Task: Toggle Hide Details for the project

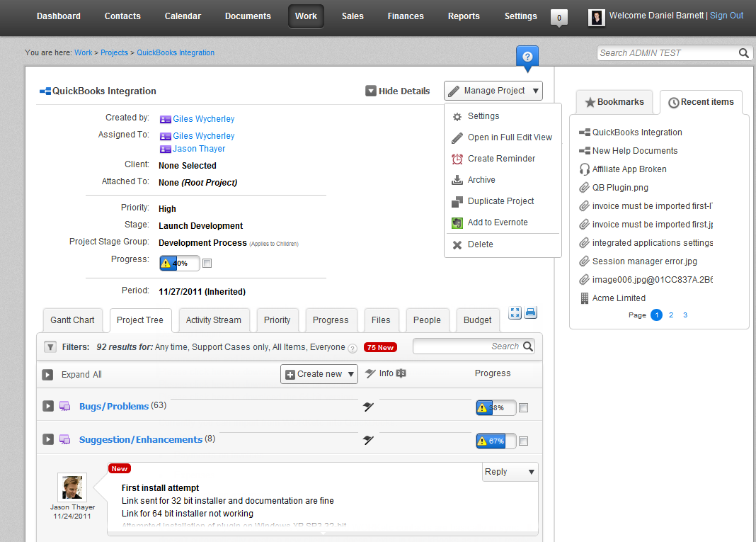Action: pos(398,91)
